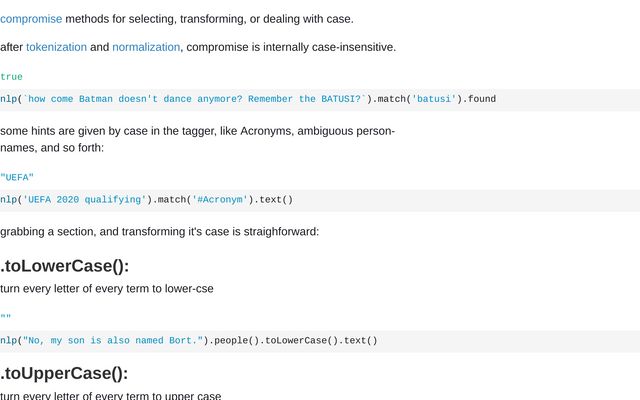The image size is (640, 400).
Task: Click the "UEFA" output result
Action: [17, 178]
